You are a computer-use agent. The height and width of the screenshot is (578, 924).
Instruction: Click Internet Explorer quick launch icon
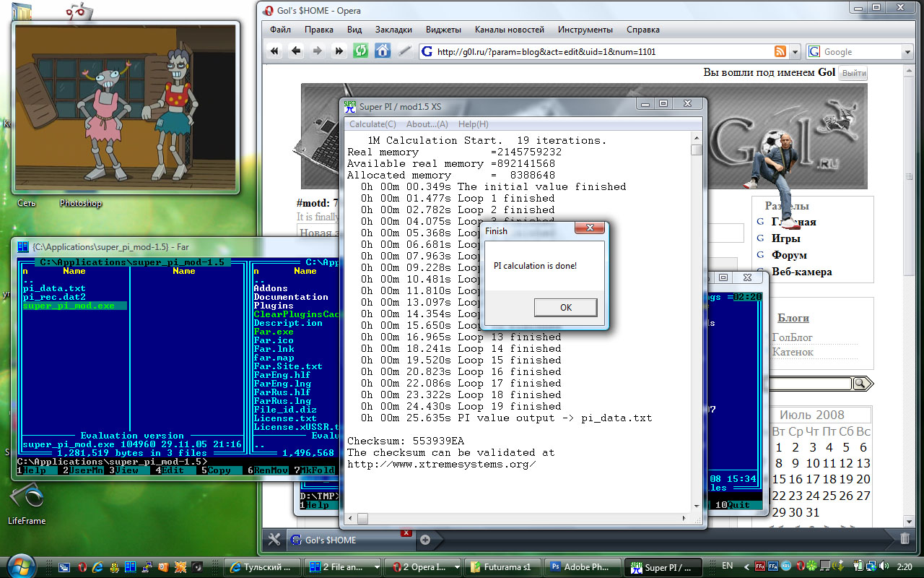pyautogui.click(x=99, y=567)
